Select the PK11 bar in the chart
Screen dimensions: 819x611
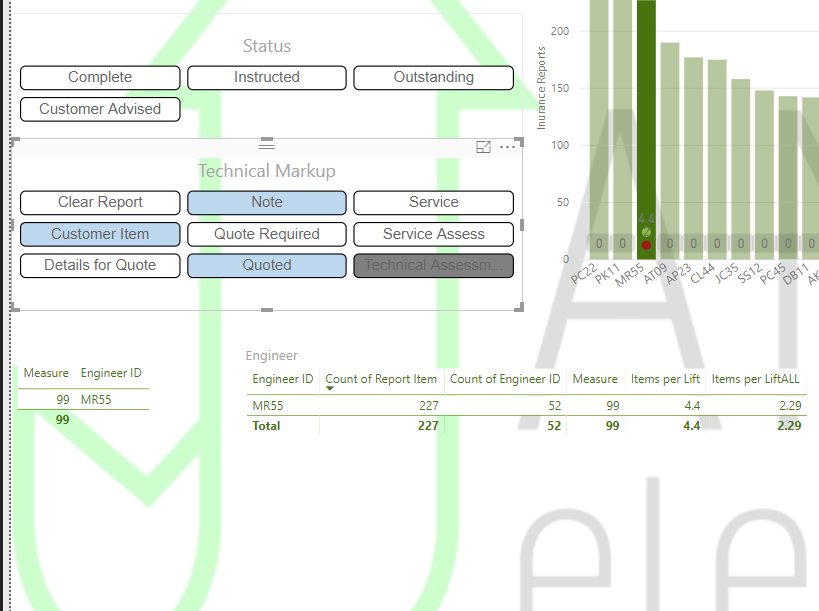622,130
